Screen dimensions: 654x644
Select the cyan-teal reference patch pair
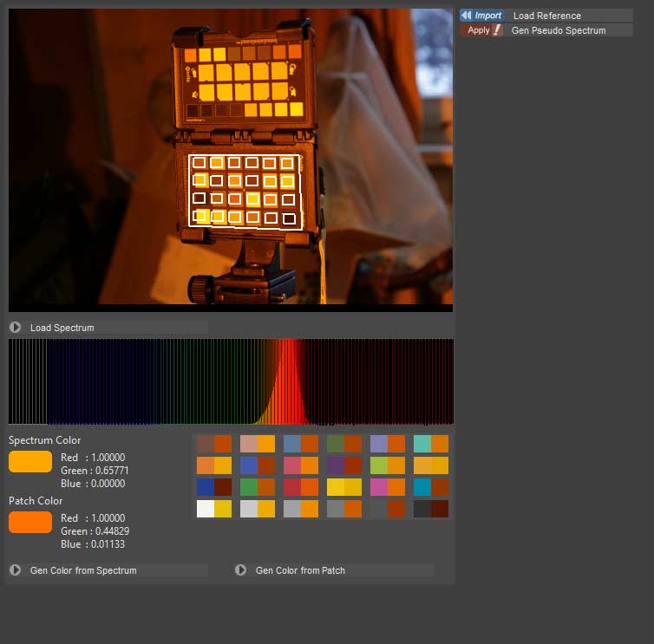click(431, 444)
